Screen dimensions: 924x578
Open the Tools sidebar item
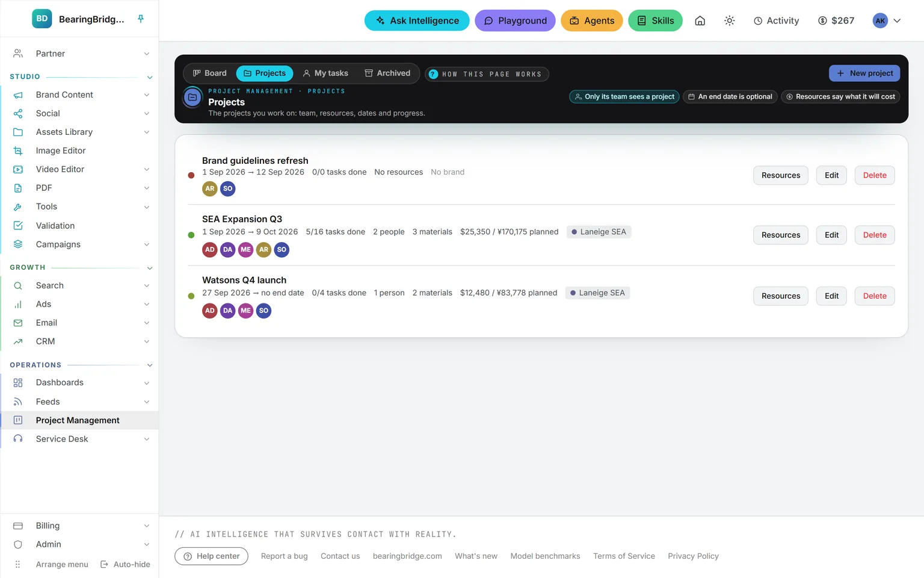(79, 207)
